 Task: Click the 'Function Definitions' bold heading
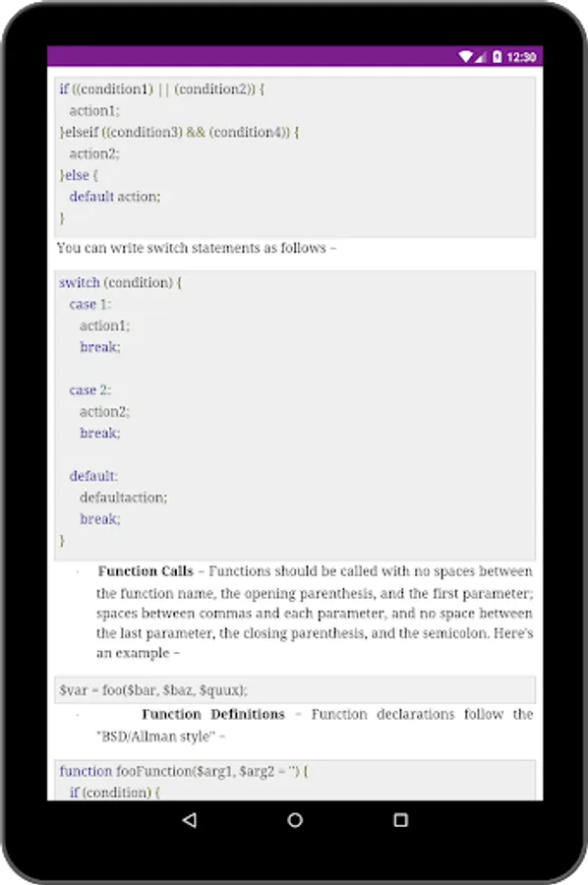click(x=213, y=714)
